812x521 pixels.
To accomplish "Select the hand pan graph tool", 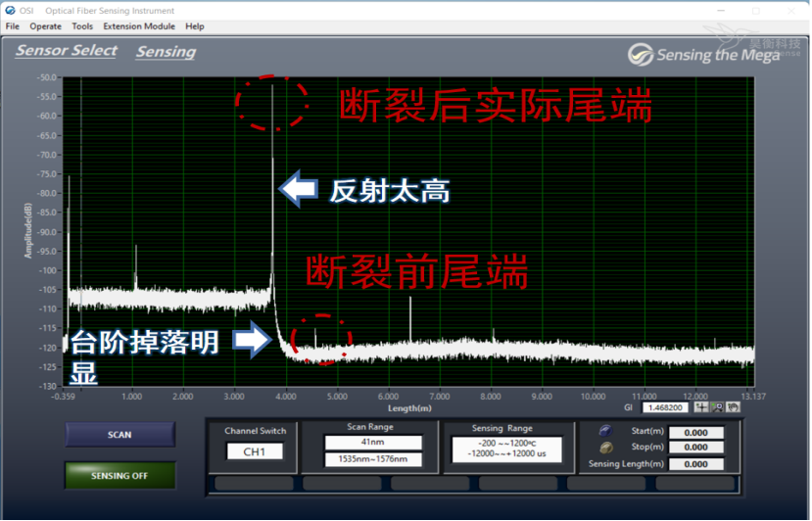I will click(733, 406).
